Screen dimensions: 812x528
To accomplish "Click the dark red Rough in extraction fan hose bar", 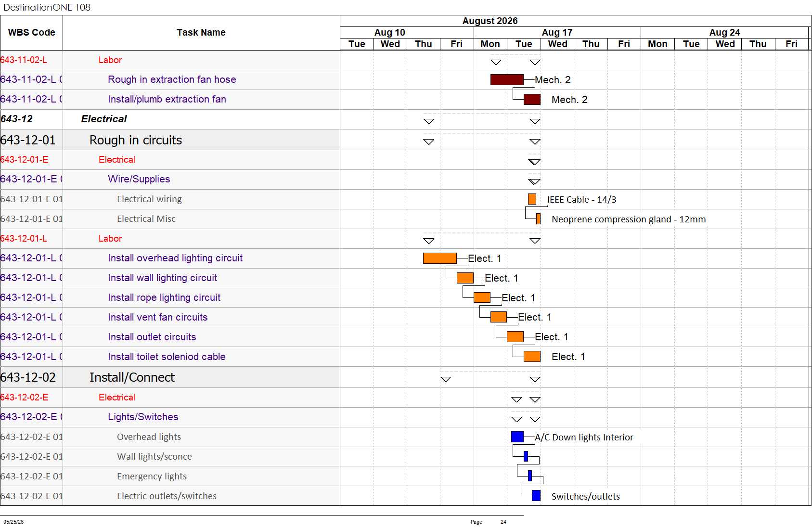I will tap(507, 79).
